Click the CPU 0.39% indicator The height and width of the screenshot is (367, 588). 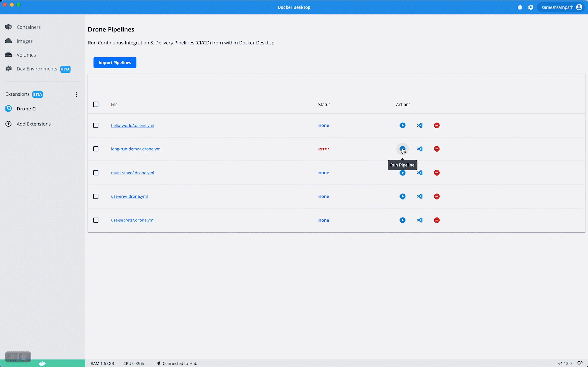(x=133, y=363)
